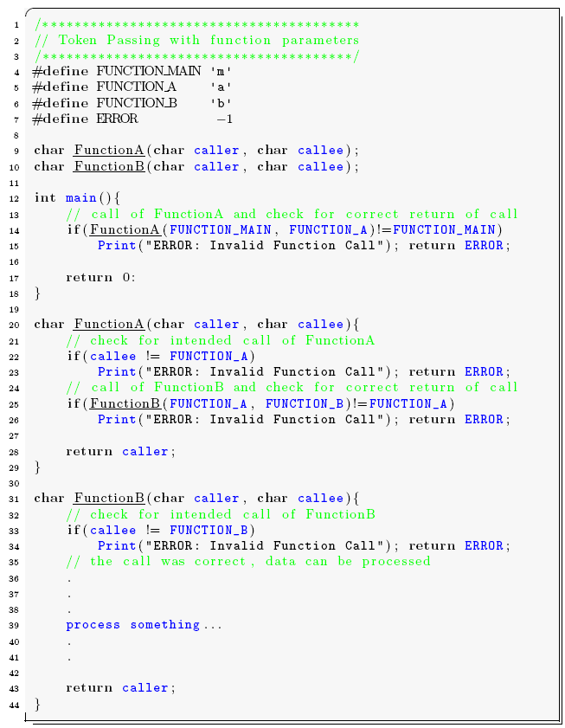Click the closing brace on line 29
Screen dimensions: 565x728
pyautogui.click(x=37, y=467)
